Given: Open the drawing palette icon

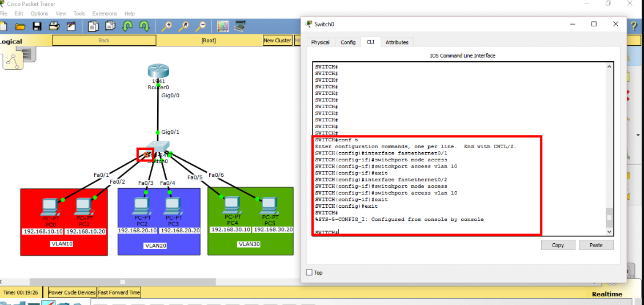Looking at the screenshot, I should (223, 27).
